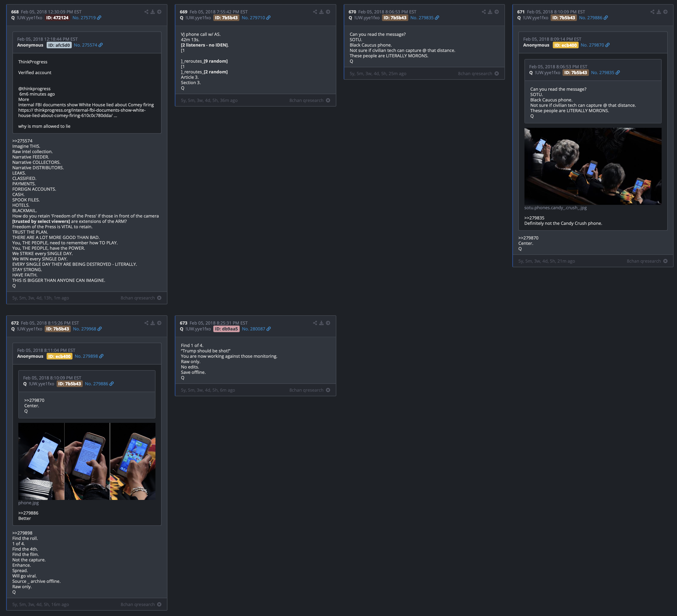The image size is (677, 616).
Task: Click the No. 279886 link in post 671's header
Action: 593,18
